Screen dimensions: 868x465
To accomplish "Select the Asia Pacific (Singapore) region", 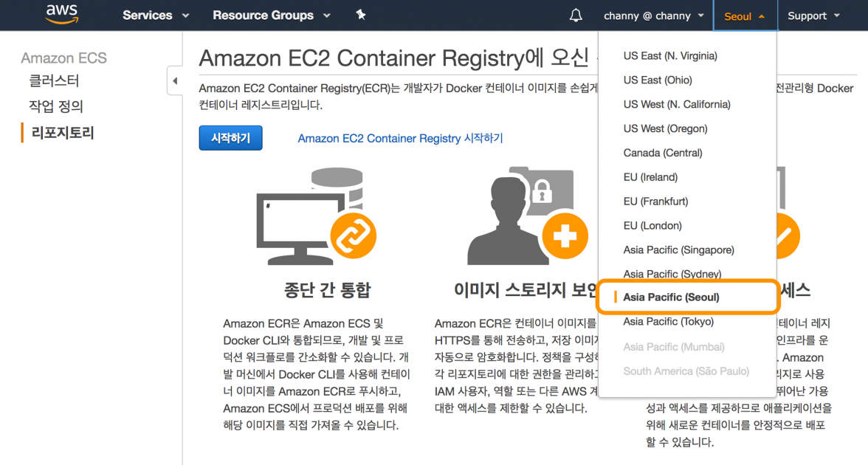I will (x=678, y=249).
